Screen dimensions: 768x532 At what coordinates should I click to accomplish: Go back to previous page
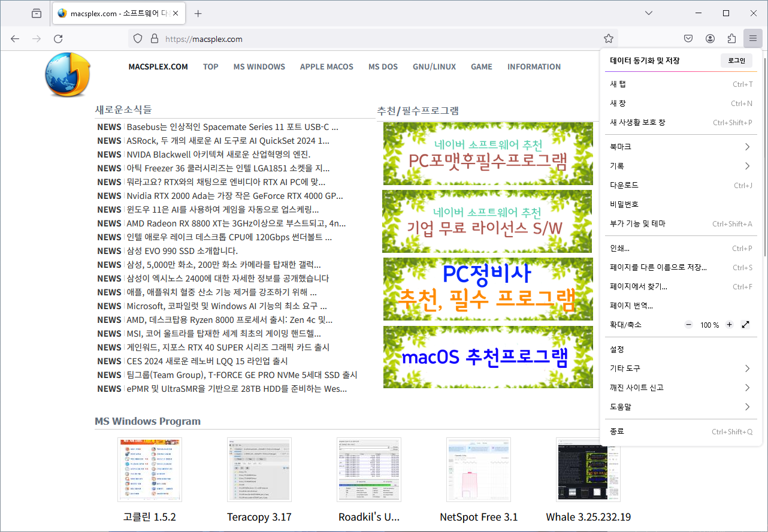(x=15, y=38)
